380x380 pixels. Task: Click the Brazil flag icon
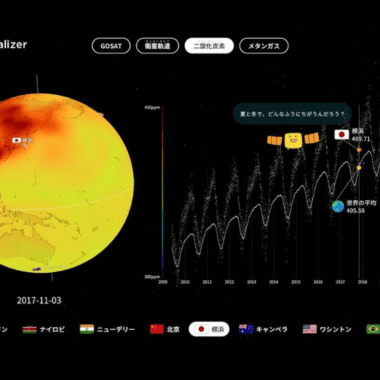(x=373, y=329)
